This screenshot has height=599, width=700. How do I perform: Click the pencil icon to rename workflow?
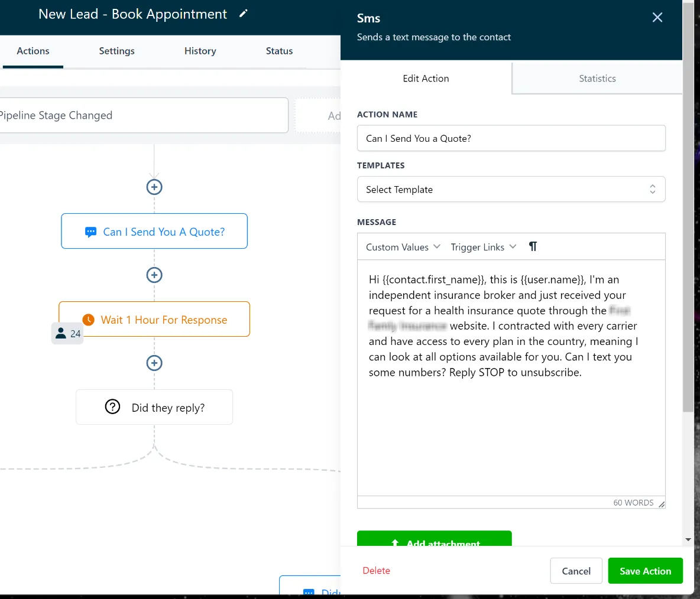point(243,14)
